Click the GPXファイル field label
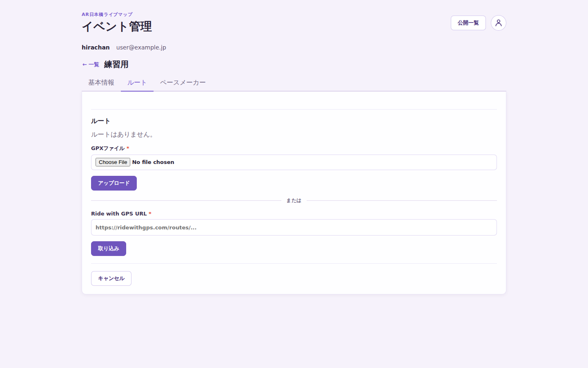The width and height of the screenshot is (588, 368). click(108, 148)
